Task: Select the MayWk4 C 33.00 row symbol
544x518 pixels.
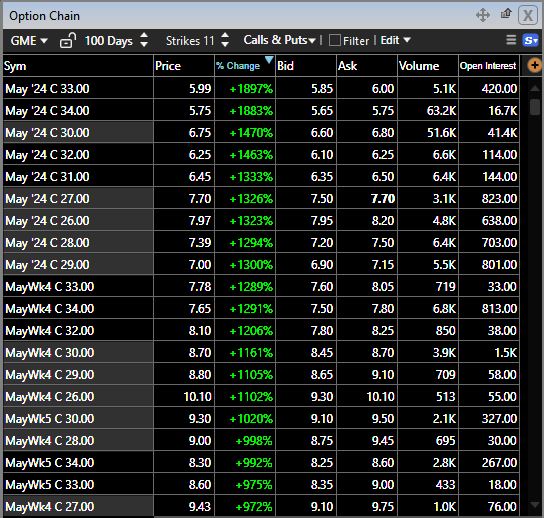Action: tap(50, 287)
